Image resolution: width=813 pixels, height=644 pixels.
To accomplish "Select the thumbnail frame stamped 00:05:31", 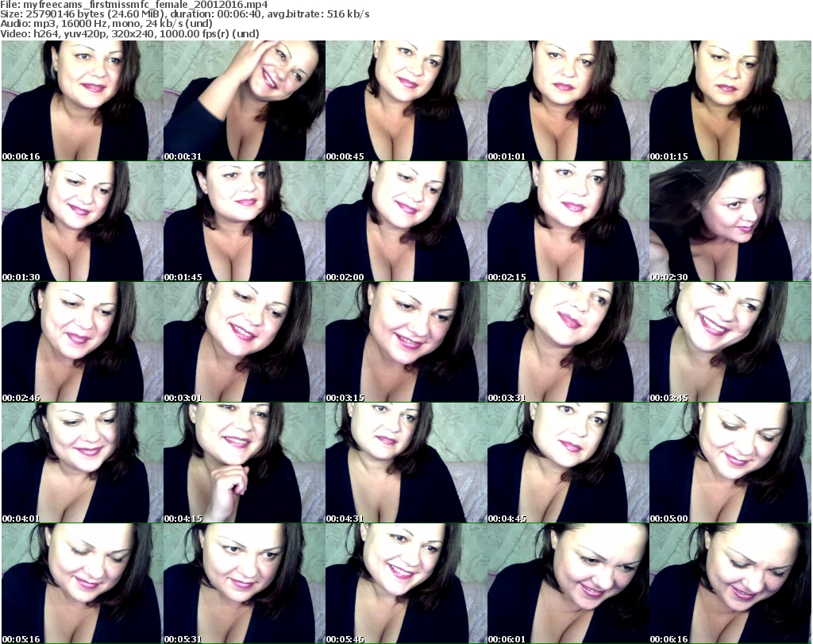I will coord(245,584).
